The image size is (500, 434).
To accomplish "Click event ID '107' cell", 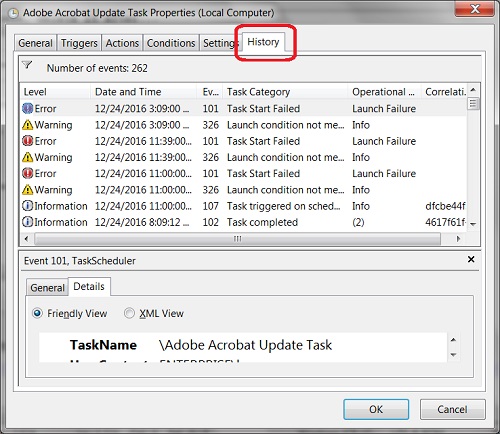I will (x=210, y=206).
